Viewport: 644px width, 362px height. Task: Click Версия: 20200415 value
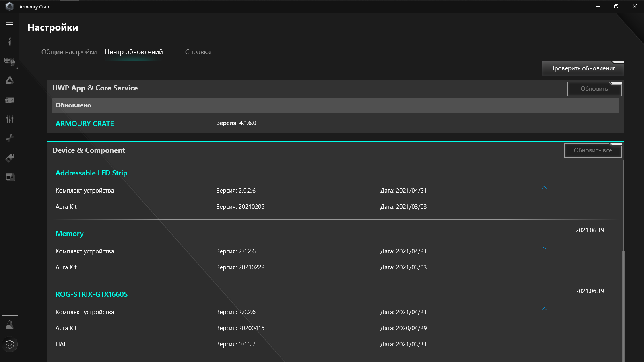pyautogui.click(x=240, y=328)
